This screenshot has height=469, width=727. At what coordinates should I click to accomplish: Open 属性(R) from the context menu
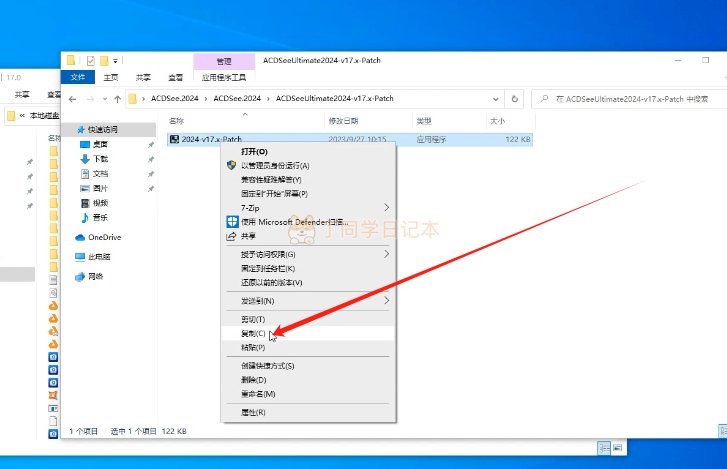(x=308, y=412)
